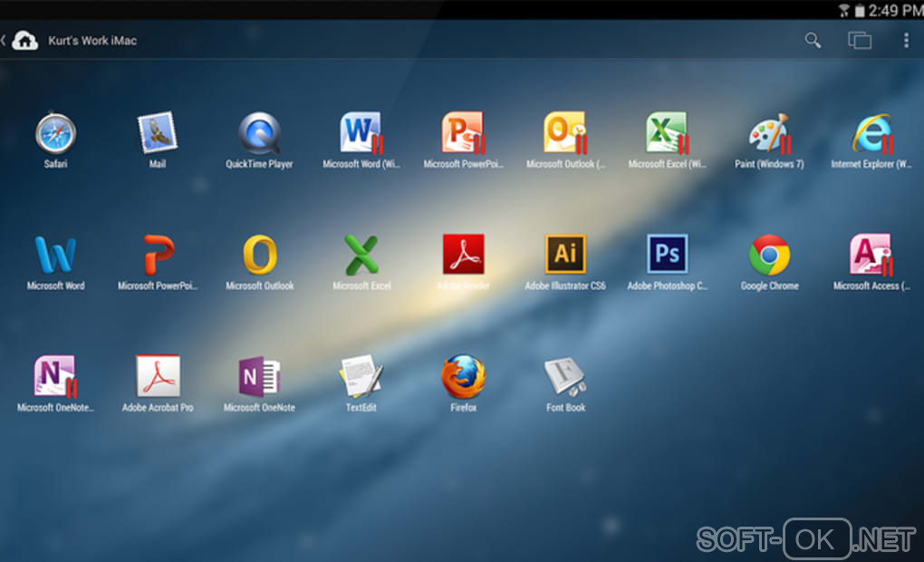Viewport: 924px width, 562px height.
Task: Tap the battery status icon
Action: tap(860, 10)
